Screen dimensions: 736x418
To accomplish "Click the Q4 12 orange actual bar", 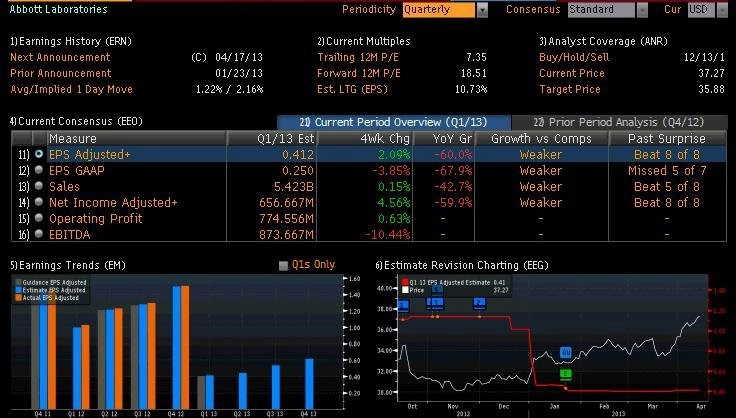I will [185, 347].
